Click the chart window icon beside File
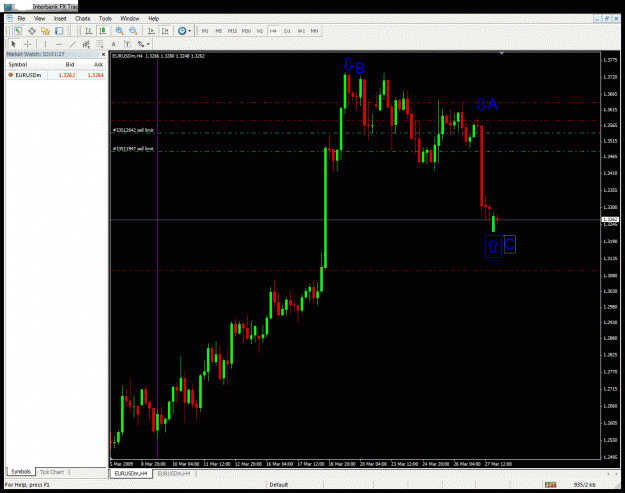The height and width of the screenshot is (493, 625). click(10, 19)
